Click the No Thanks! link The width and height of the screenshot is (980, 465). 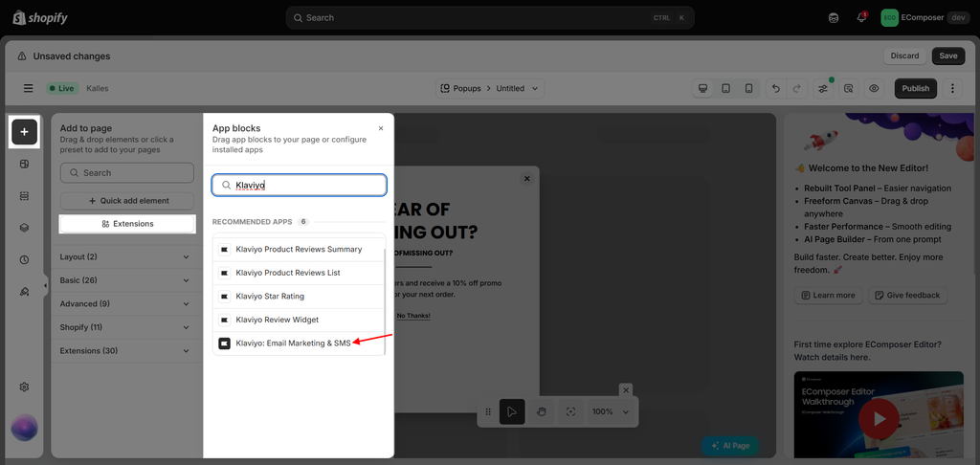tap(413, 317)
